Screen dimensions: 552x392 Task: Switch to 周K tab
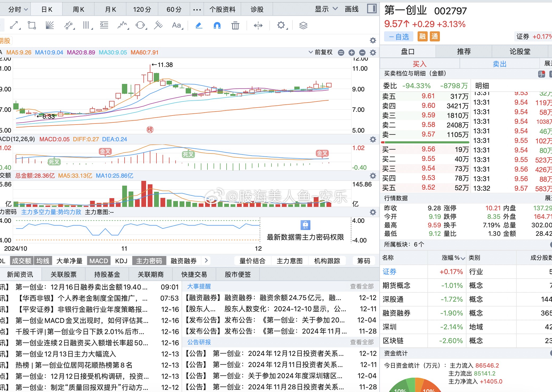(78, 9)
